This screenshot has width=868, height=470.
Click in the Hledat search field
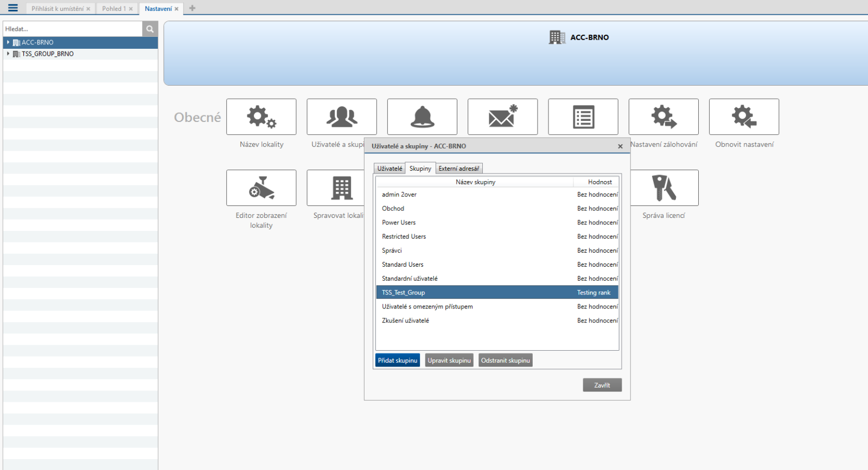coord(72,29)
